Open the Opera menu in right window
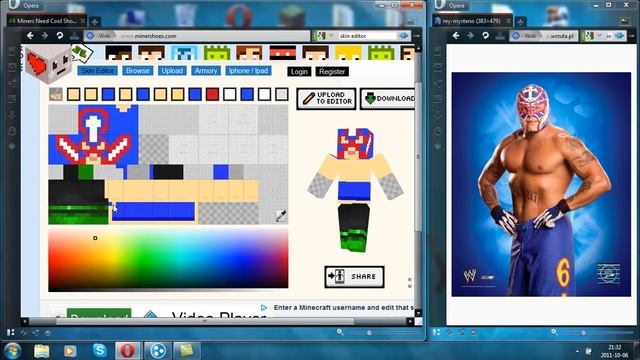 click(x=451, y=5)
